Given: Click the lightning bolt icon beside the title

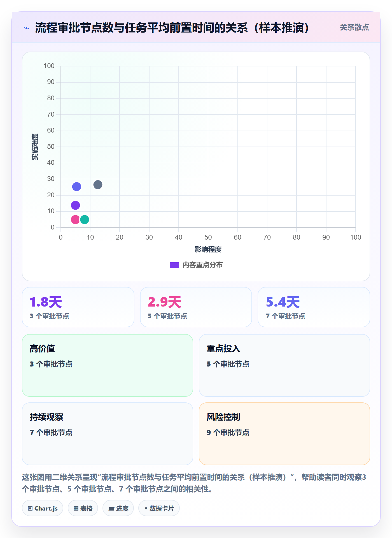Looking at the screenshot, I should click(27, 28).
